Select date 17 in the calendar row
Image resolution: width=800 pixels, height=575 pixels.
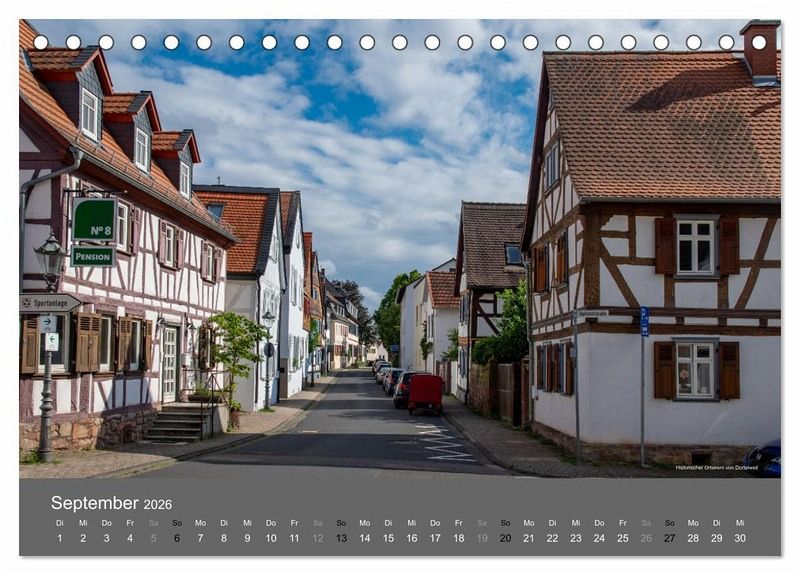point(435,538)
